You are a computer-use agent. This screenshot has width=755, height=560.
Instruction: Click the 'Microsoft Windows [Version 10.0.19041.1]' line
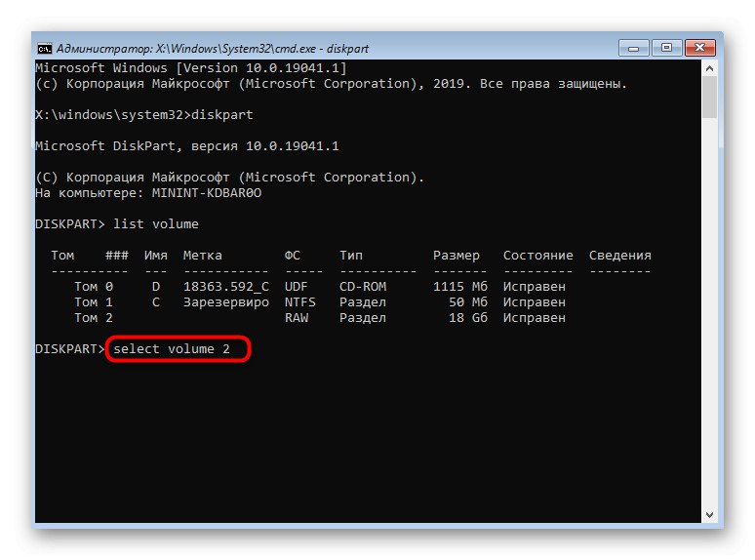click(191, 68)
